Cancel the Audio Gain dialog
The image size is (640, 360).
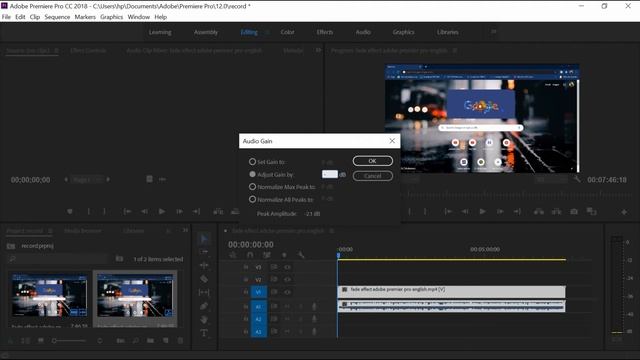pyautogui.click(x=373, y=176)
